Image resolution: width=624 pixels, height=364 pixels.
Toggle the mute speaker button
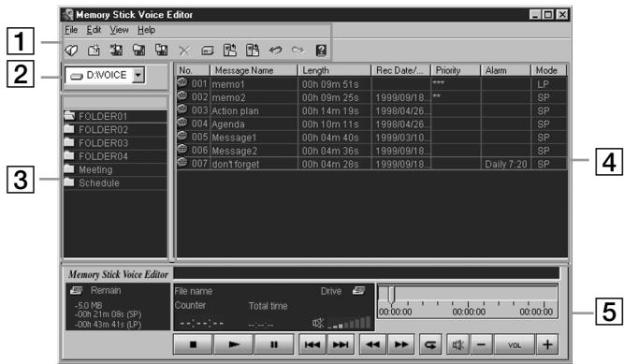pos(458,344)
